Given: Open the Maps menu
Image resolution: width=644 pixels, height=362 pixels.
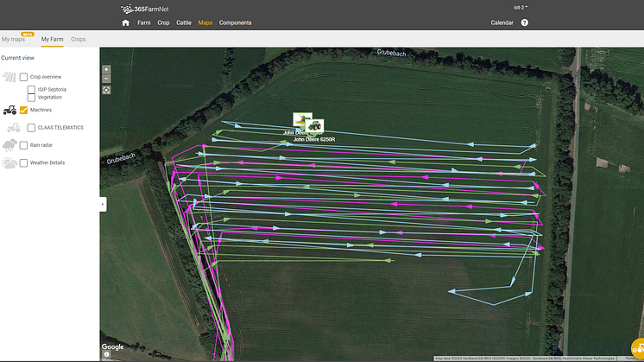Looking at the screenshot, I should (x=205, y=22).
